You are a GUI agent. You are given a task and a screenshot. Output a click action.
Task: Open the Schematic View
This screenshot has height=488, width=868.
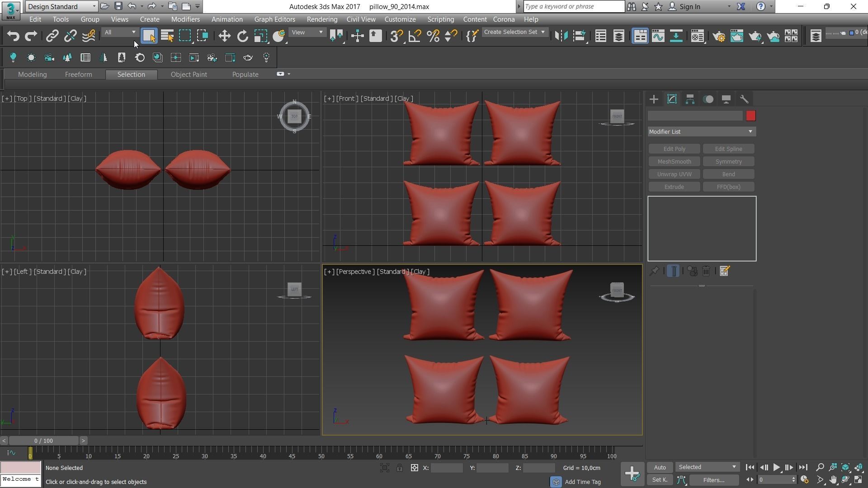(x=676, y=36)
